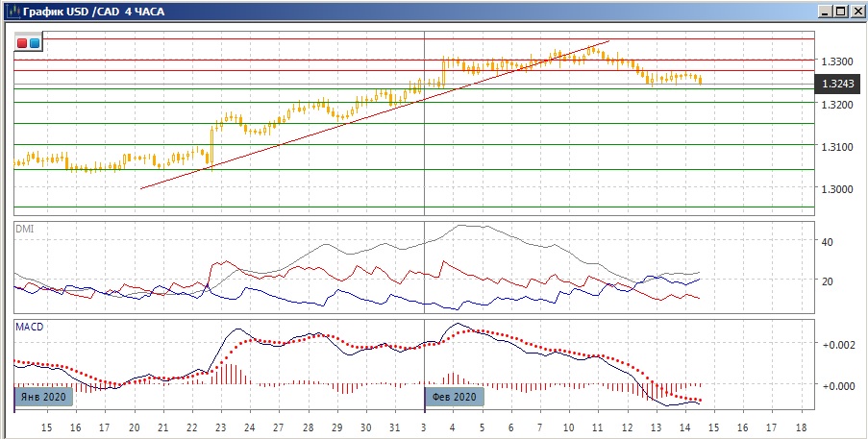The height and width of the screenshot is (439, 868).
Task: Click the Фев 2020 month marker
Action: coord(455,396)
